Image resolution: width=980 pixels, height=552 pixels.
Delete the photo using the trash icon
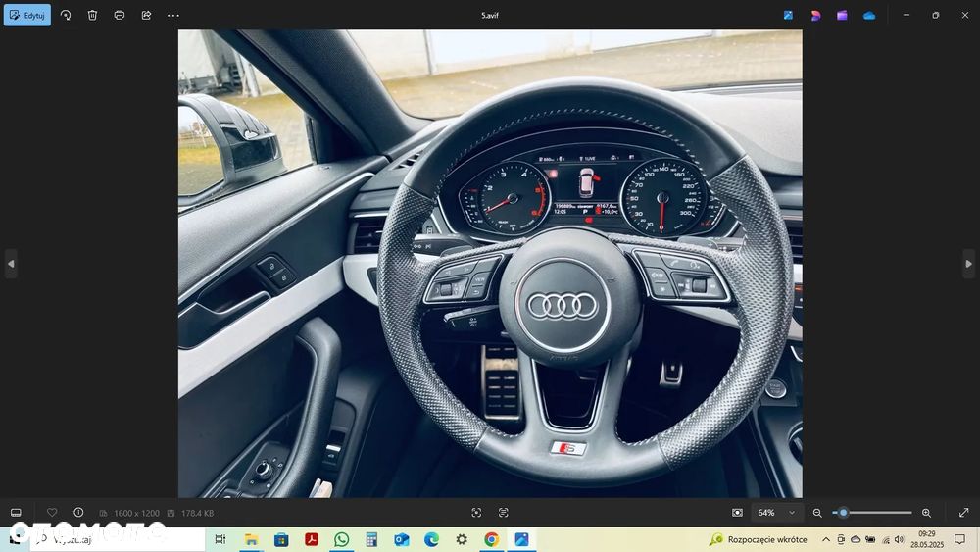pos(92,15)
